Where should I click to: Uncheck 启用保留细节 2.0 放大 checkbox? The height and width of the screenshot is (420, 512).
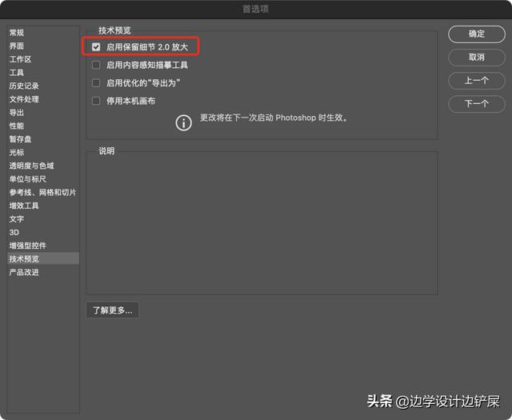96,47
